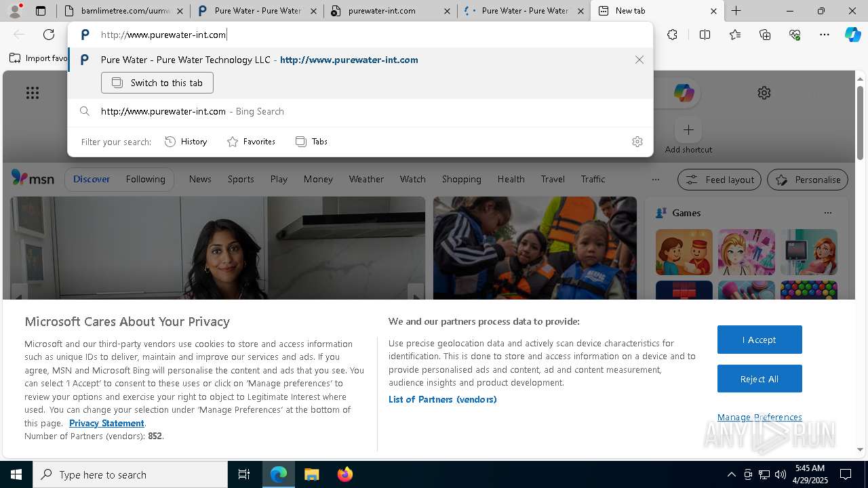Open the MSN logo link
Screen dimensions: 868x488
(x=33, y=178)
